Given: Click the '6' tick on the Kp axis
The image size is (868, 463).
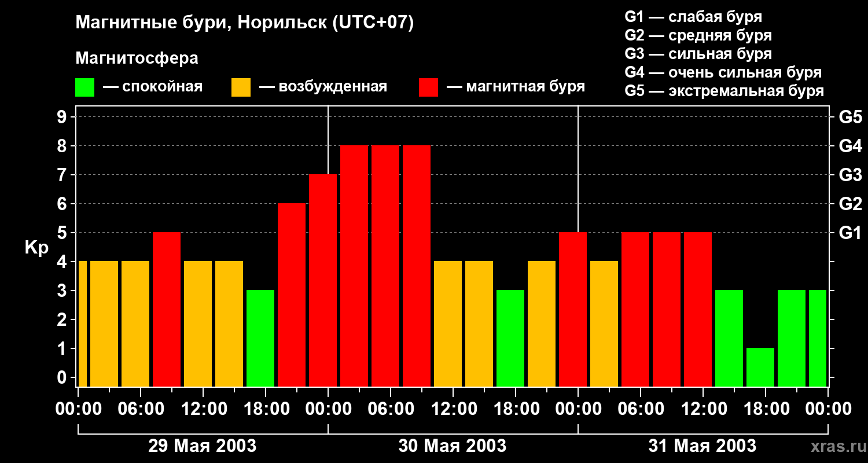Looking at the screenshot, I should pos(63,204).
